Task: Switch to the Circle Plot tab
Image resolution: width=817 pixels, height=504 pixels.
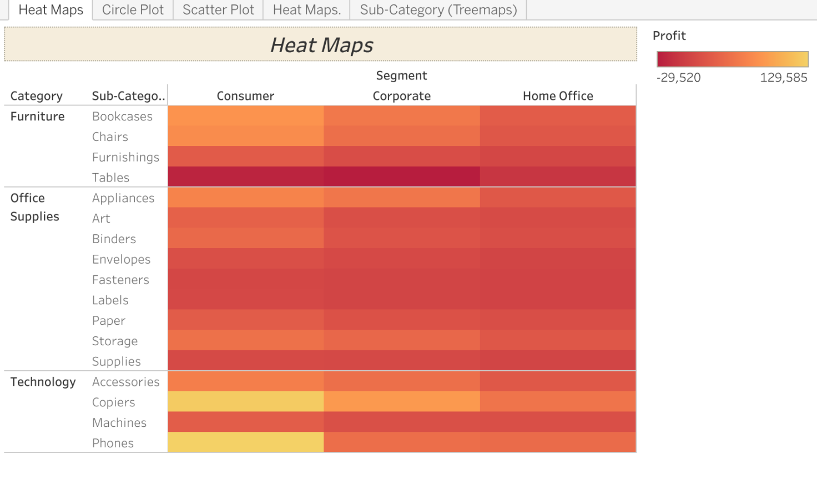Action: point(132,9)
